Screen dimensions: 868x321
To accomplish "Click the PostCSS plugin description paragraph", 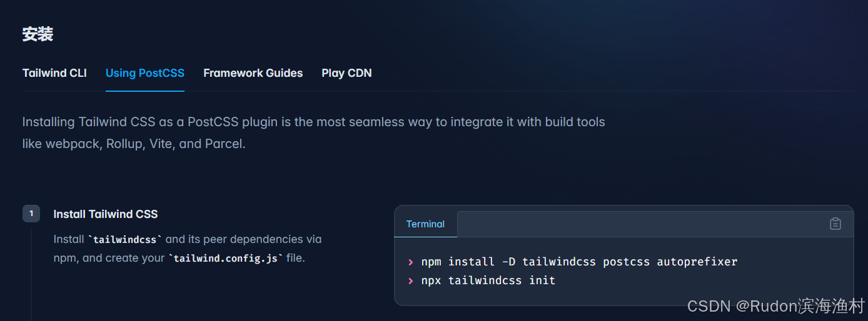I will pos(314,132).
